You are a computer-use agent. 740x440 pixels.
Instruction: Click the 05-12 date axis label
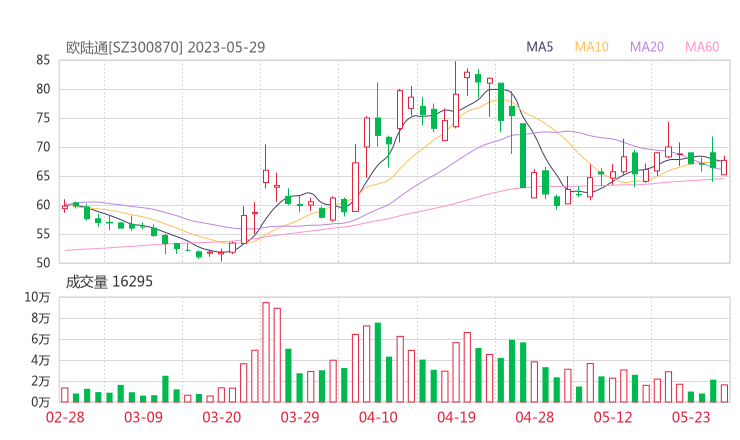pos(613,417)
